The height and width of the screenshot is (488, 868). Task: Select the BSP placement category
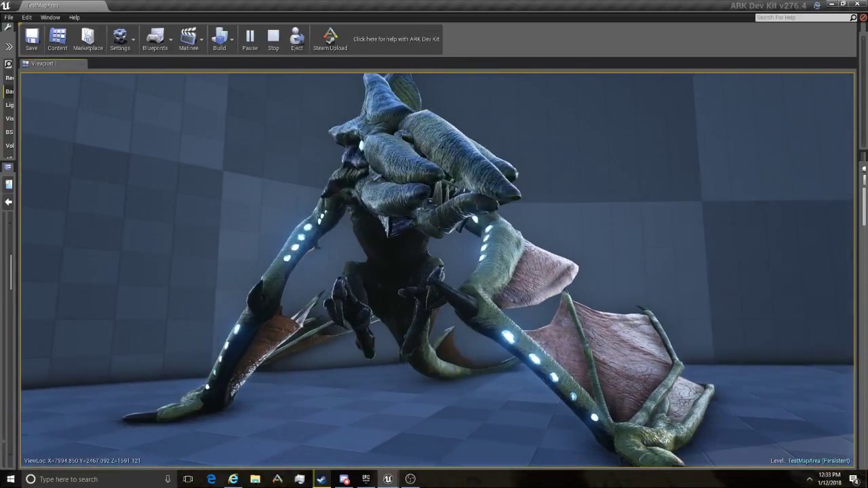coord(9,132)
